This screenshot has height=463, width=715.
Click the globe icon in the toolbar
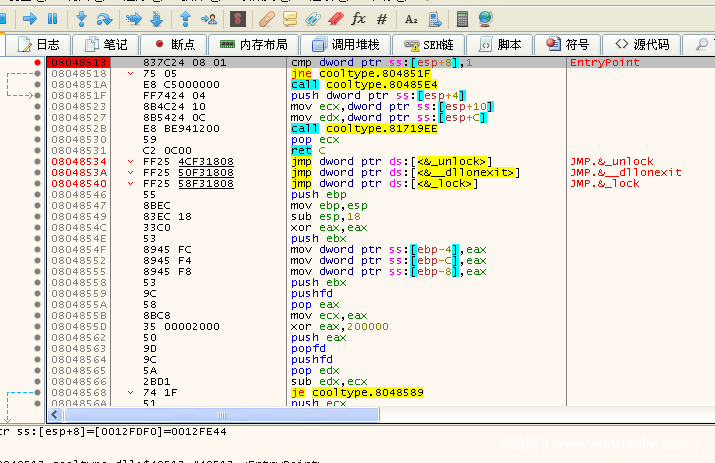(485, 18)
